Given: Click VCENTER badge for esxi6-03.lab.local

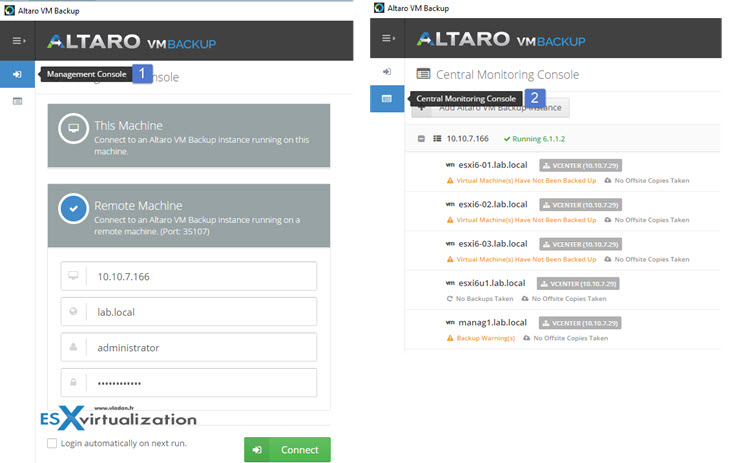Looking at the screenshot, I should (581, 245).
